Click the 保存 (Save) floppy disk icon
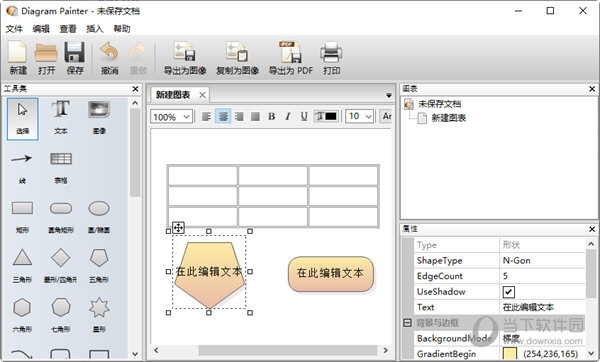Viewport: 600px width, 362px height. 74,52
